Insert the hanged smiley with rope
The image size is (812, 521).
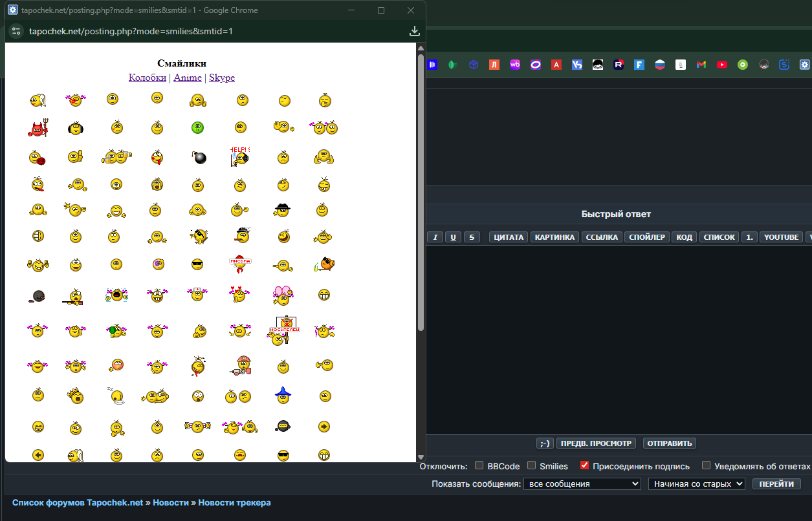pos(198,366)
